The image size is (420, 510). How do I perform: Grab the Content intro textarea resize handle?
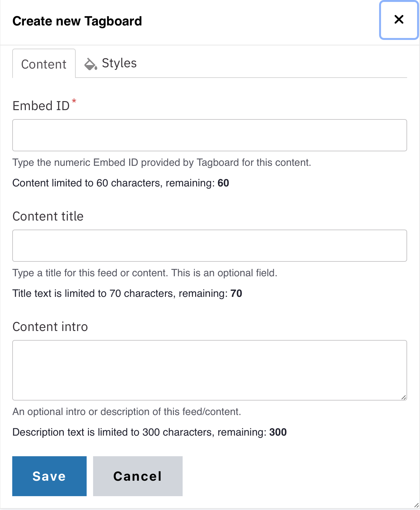404,397
